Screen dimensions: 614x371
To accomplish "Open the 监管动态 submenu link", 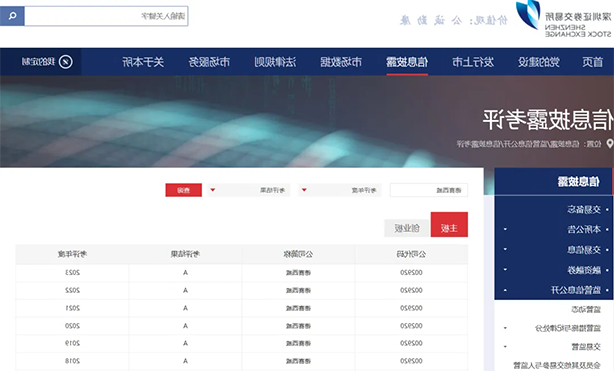I will [x=586, y=309].
